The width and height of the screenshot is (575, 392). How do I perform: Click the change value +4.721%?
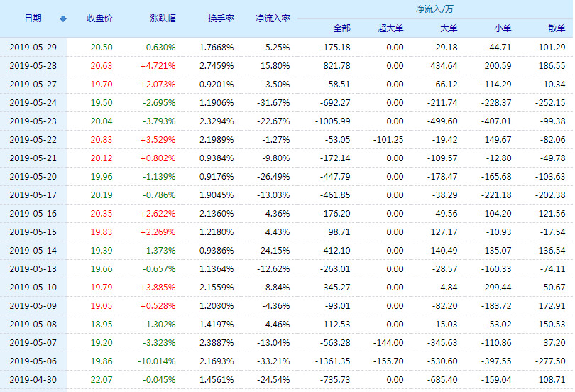158,65
